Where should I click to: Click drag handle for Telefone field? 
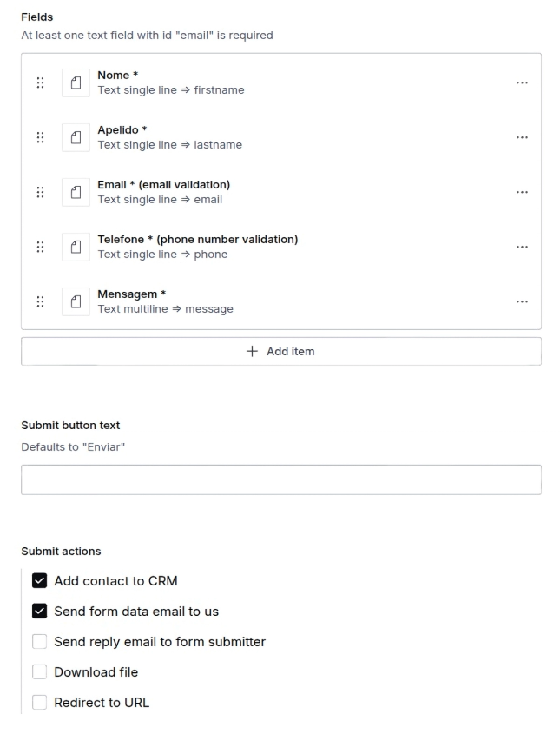tap(40, 247)
